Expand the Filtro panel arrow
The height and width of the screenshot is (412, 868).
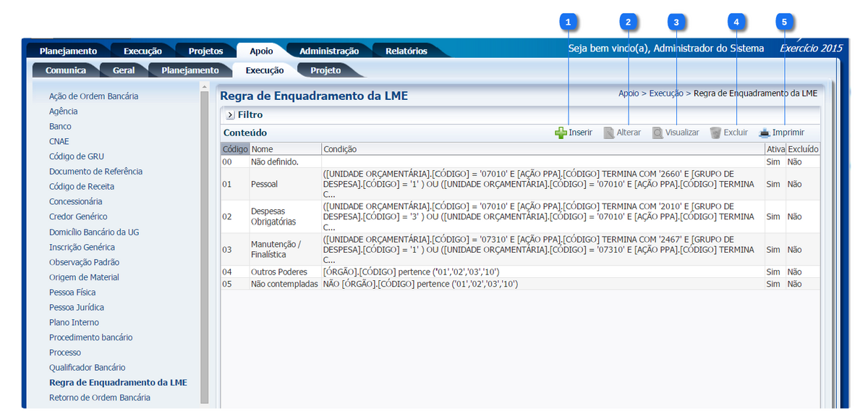(x=230, y=115)
